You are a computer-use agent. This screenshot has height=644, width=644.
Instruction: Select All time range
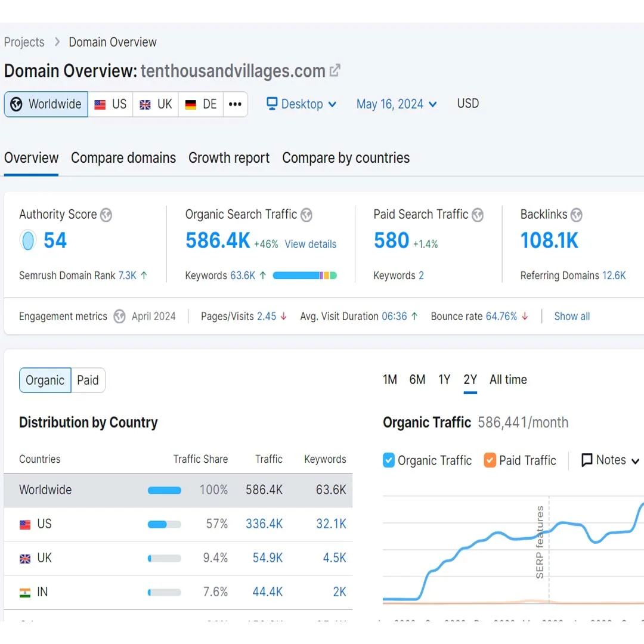(x=508, y=379)
